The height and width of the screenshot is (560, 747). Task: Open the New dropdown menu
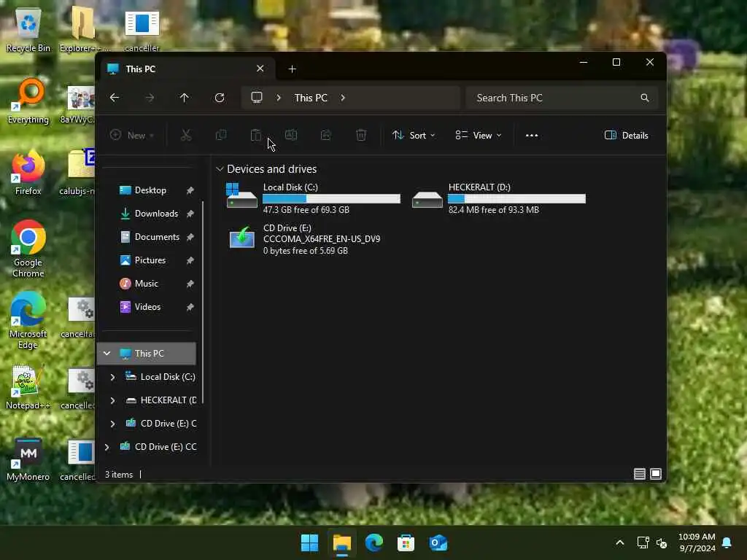131,135
